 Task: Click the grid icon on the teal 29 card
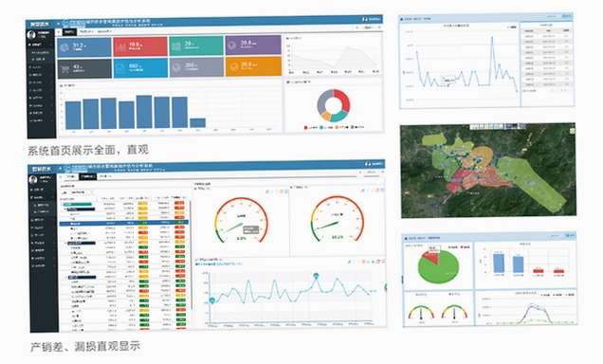[x=176, y=46]
